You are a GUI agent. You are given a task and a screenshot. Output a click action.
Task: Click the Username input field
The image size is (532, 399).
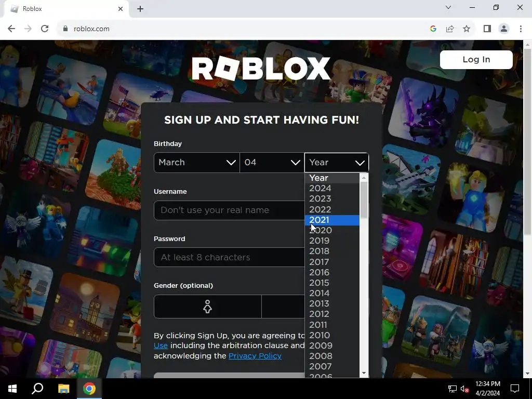point(229,210)
